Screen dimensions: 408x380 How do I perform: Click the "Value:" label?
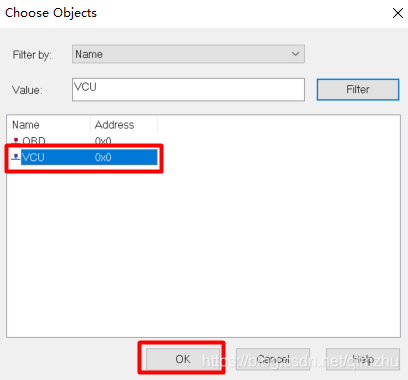coord(27,90)
